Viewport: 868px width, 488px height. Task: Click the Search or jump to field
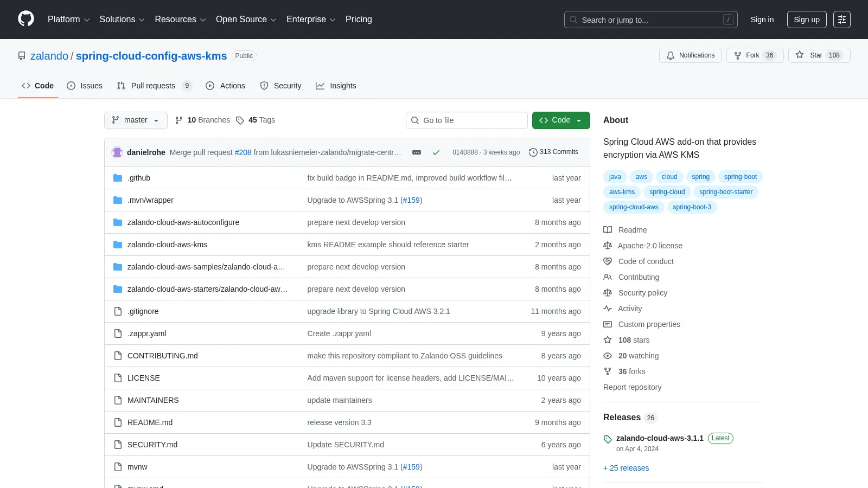click(651, 20)
